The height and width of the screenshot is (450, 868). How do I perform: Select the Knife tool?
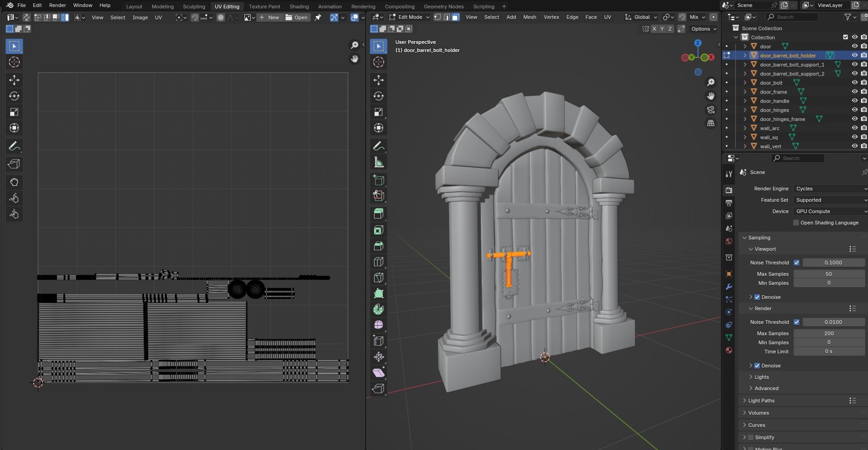[x=378, y=278]
